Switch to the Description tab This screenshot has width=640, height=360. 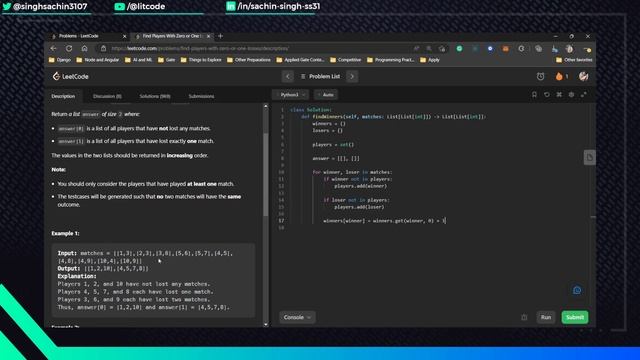click(x=63, y=96)
